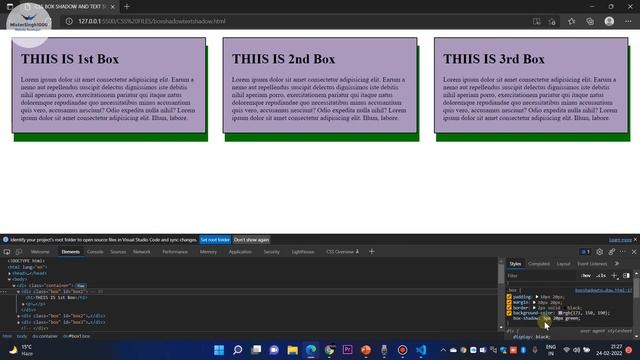The width and height of the screenshot is (640, 360).
Task: Open the Learn more link
Action: (x=620, y=240)
